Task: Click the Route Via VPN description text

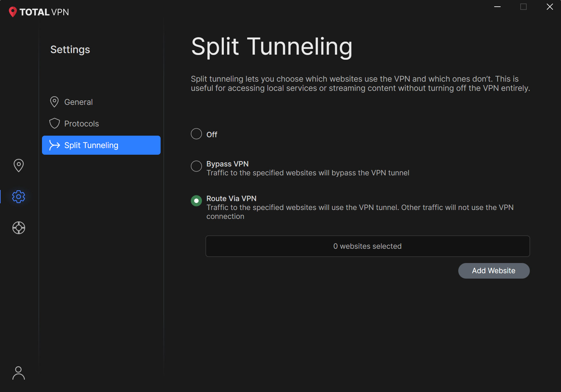Action: coord(360,212)
